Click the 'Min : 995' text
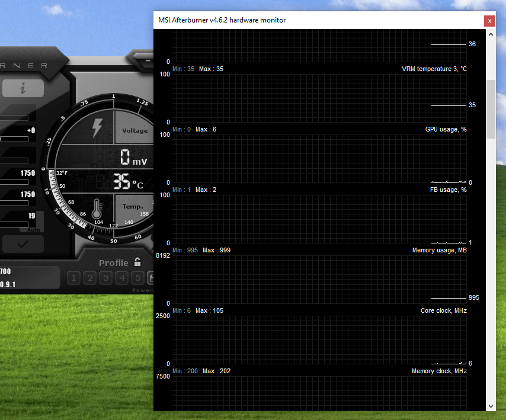Screen dimensions: 506x420 pos(185,251)
